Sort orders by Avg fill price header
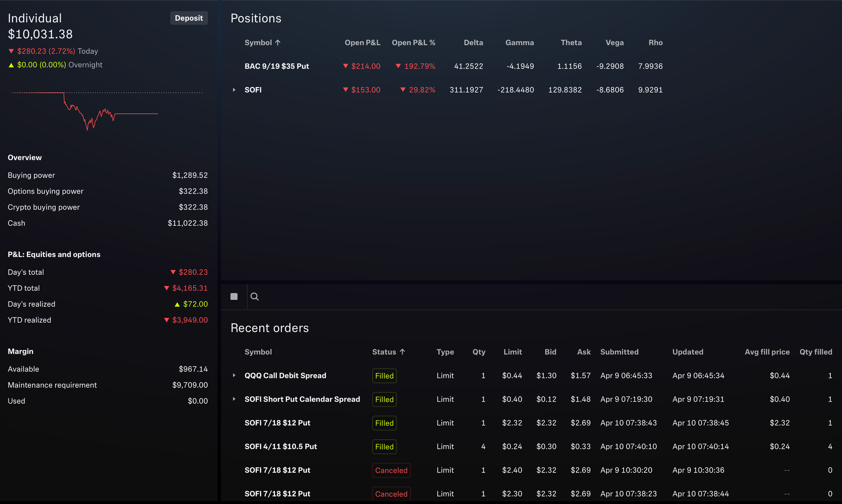842x504 pixels. (767, 352)
